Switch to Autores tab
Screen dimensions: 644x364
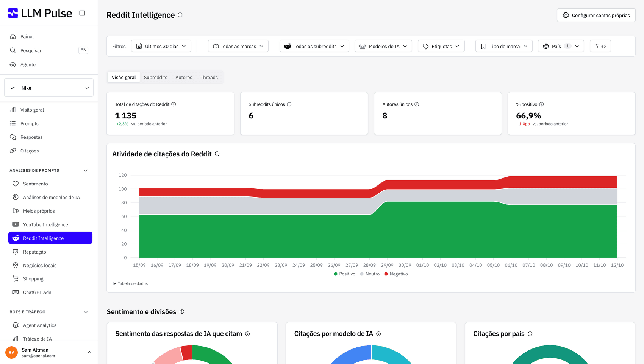click(x=184, y=77)
